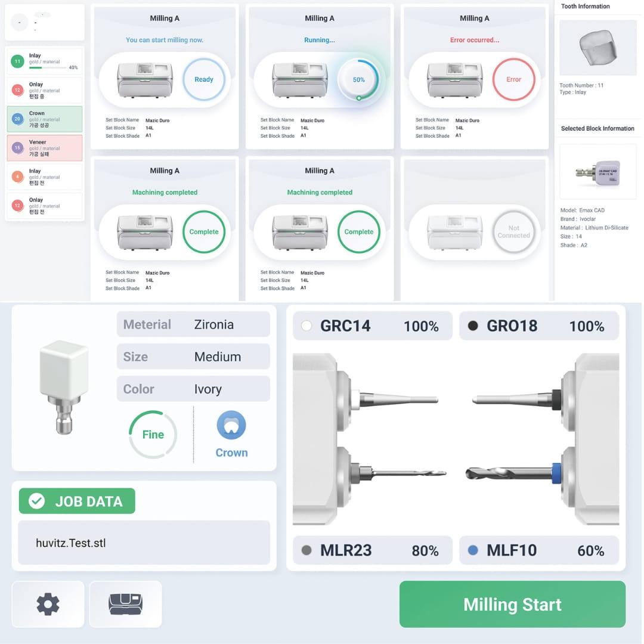644x644 pixels.
Task: Click the green JOB DATA checkmark icon
Action: [x=36, y=501]
